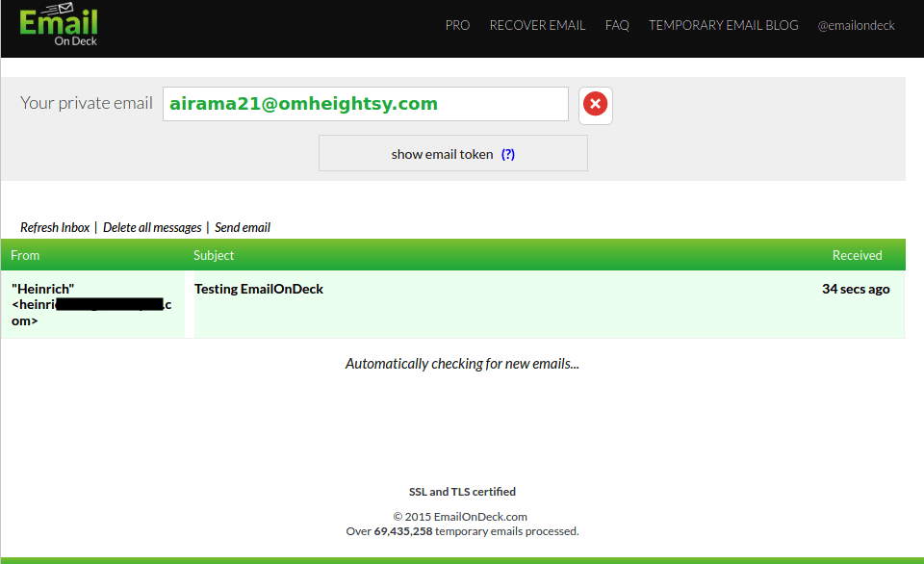Click the red X delete email button

(595, 105)
